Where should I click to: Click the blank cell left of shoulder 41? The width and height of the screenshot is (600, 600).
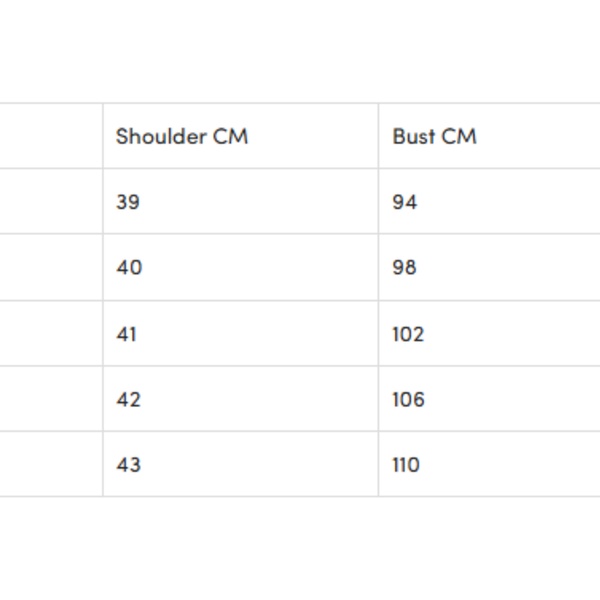pyautogui.click(x=50, y=334)
